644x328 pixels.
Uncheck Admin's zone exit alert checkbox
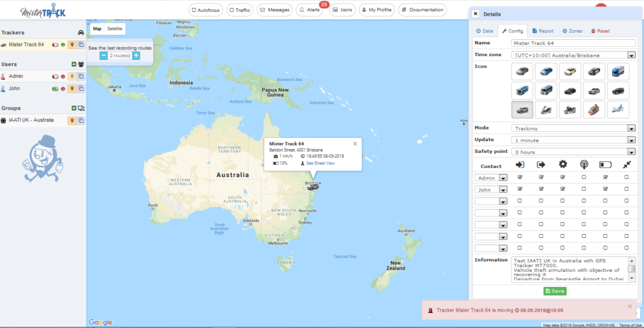541,177
